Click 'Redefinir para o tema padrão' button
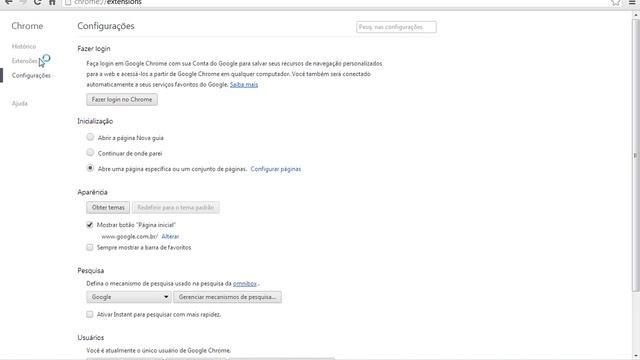The height and width of the screenshot is (360, 640). coord(176,208)
